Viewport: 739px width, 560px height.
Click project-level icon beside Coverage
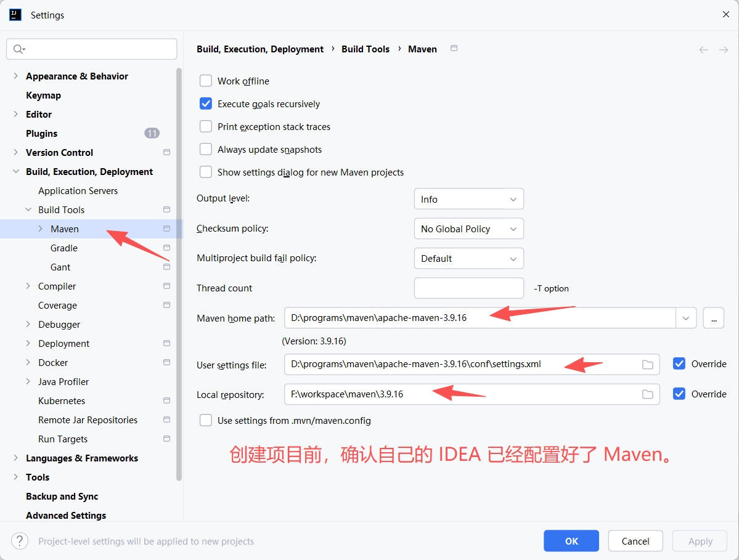(x=166, y=305)
